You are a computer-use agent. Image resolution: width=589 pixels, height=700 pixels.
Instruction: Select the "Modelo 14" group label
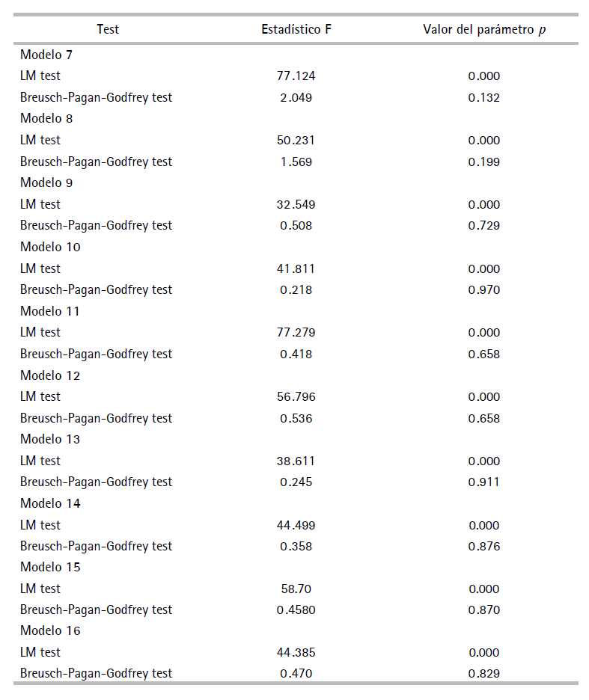click(x=50, y=503)
